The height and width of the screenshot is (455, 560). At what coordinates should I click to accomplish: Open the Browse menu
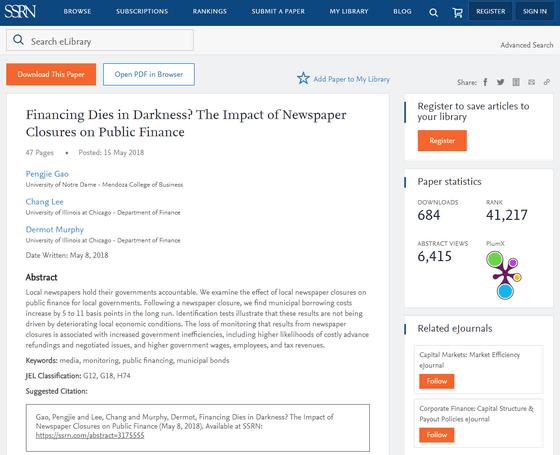pyautogui.click(x=77, y=11)
